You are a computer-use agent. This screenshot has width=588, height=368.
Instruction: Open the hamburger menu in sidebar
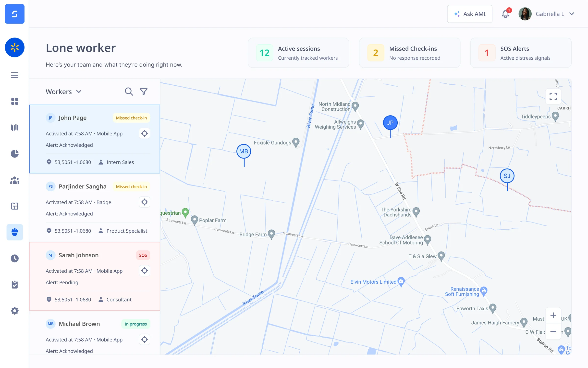pyautogui.click(x=15, y=75)
